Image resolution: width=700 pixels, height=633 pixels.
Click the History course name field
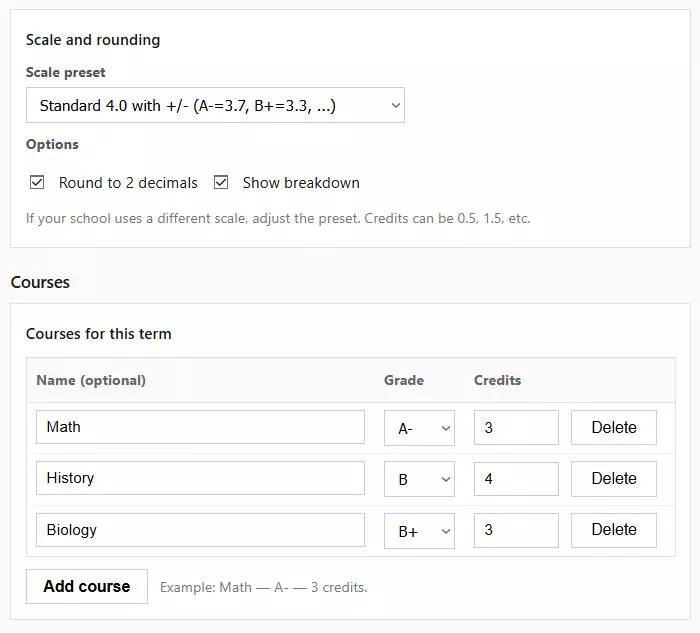[200, 478]
